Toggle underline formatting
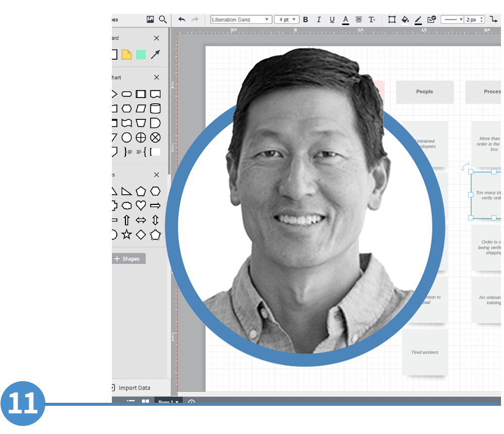 pos(332,20)
